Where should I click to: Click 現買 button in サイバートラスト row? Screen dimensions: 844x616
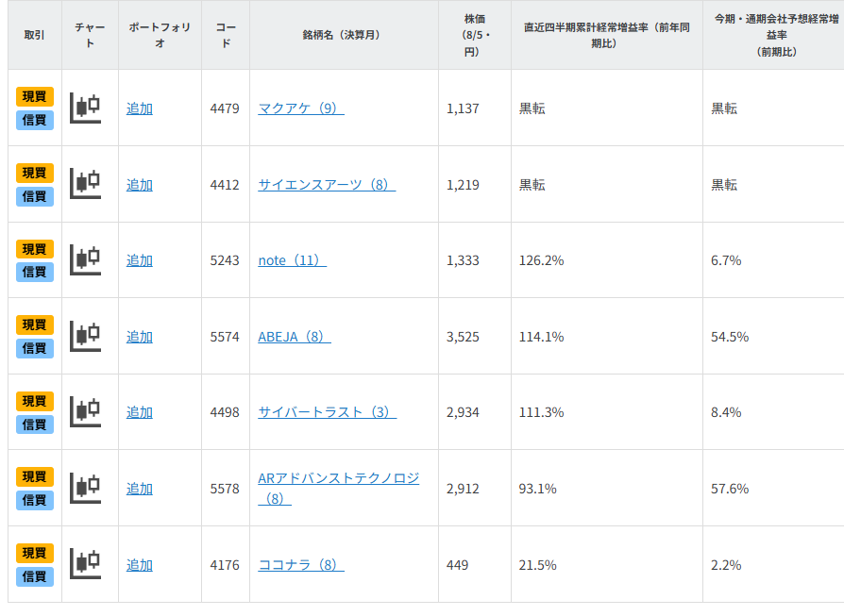(x=34, y=401)
